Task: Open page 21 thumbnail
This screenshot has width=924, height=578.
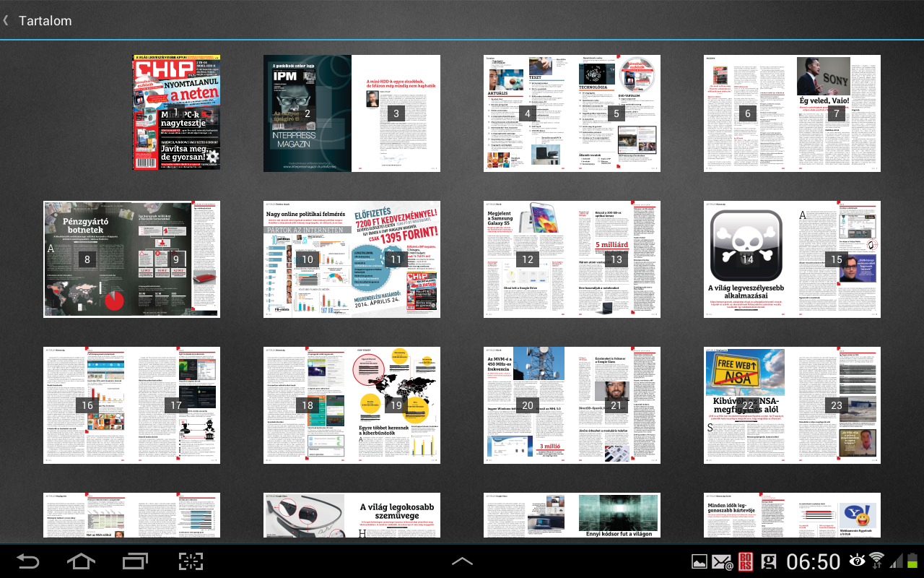Action: pos(616,405)
